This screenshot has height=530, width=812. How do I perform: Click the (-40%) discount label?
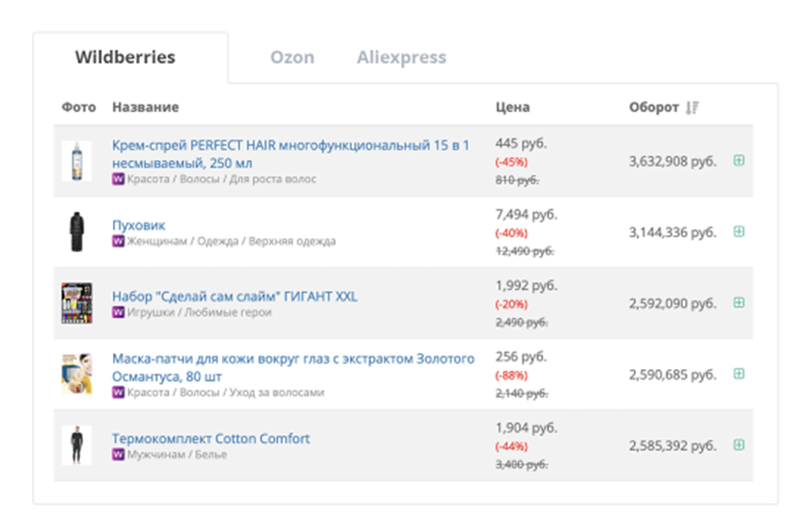511,233
